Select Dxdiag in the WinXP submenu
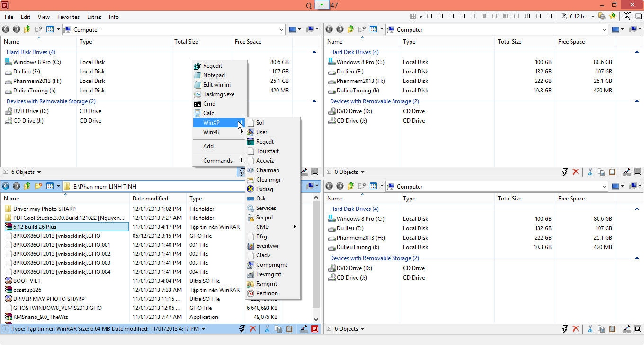Screen dimensions: 644x345 [x=273, y=189]
